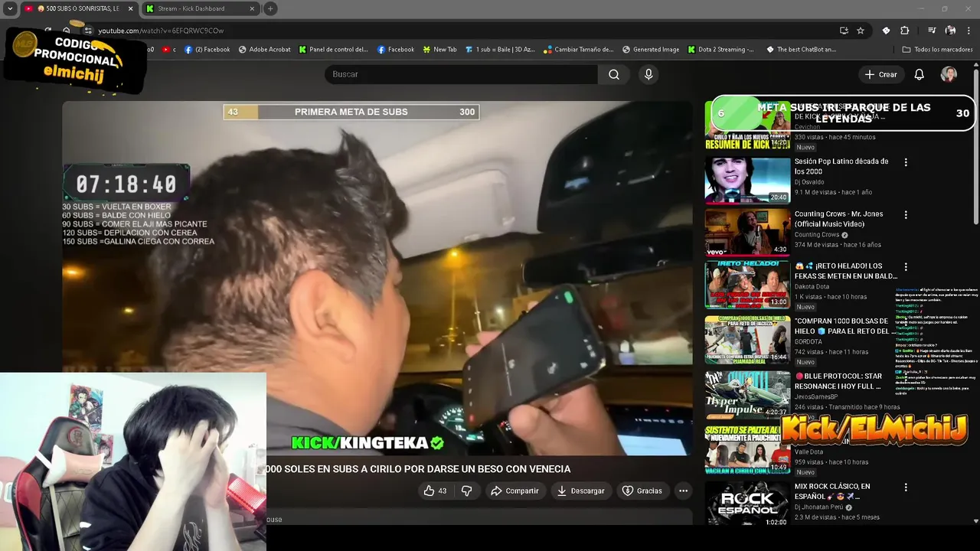The image size is (980, 551).
Task: Open the browser tab list dropdown arrow
Action: coord(10,8)
